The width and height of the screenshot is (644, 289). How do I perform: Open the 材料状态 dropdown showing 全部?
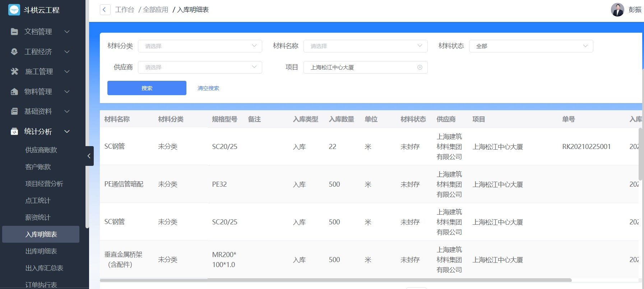coord(531,46)
